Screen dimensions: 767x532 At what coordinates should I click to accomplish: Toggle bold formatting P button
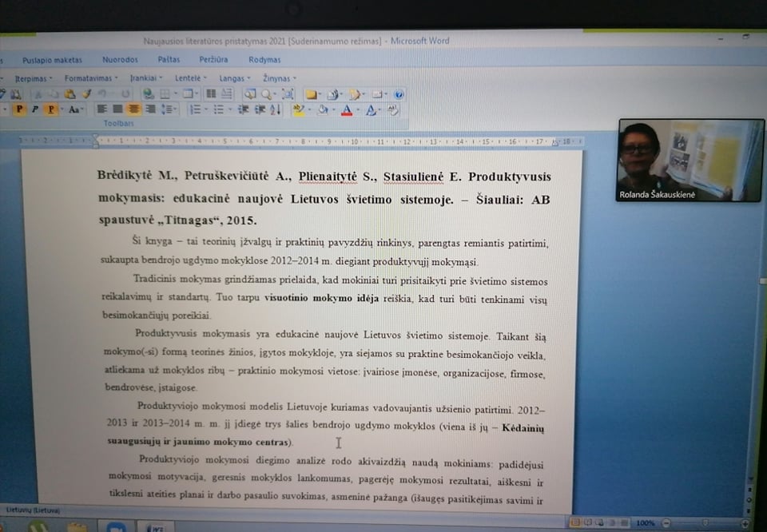point(19,109)
